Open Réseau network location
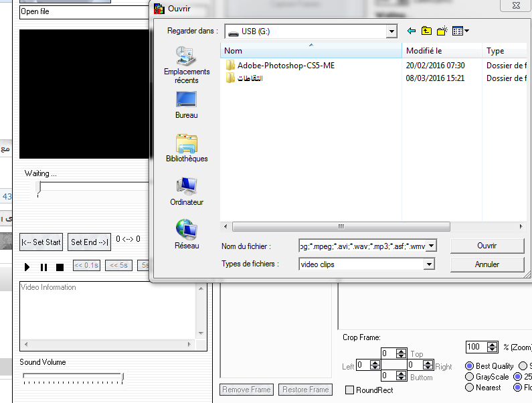532x403 pixels. point(187,235)
